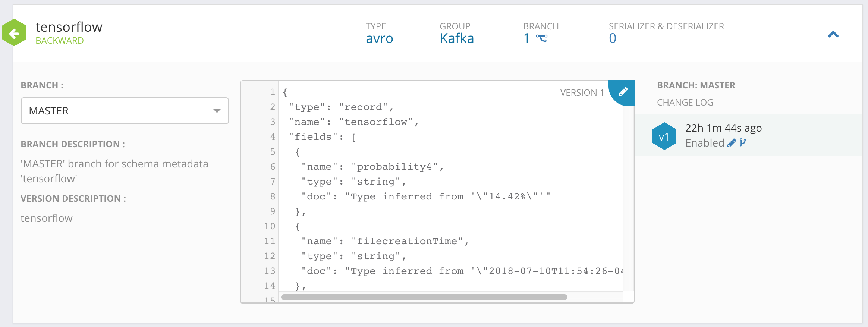Click the fork icon next to Enabled

(743, 143)
